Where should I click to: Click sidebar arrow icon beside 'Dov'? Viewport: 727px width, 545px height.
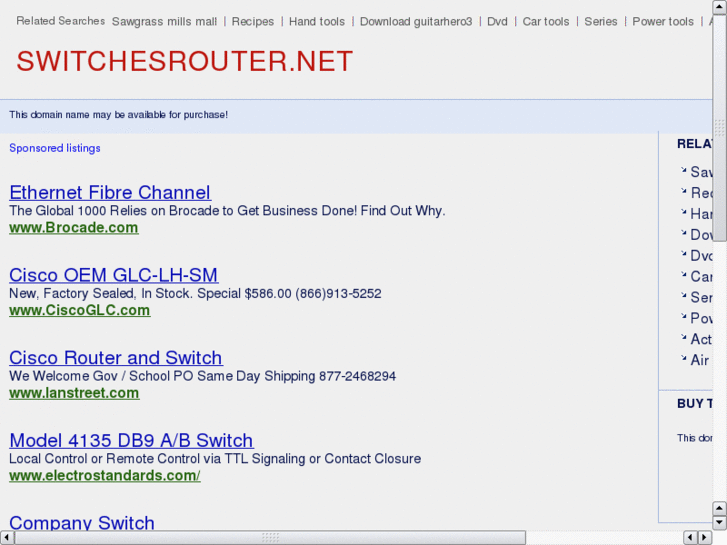click(683, 232)
